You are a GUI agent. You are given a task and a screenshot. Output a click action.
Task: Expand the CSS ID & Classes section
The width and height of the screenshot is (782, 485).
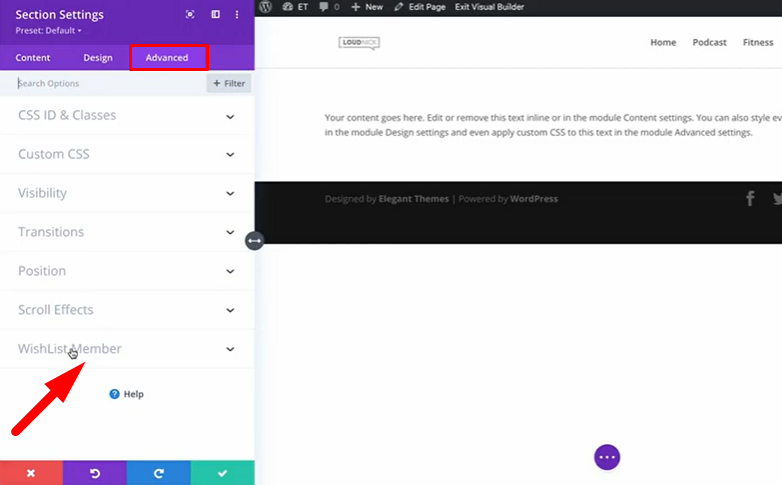click(x=127, y=116)
